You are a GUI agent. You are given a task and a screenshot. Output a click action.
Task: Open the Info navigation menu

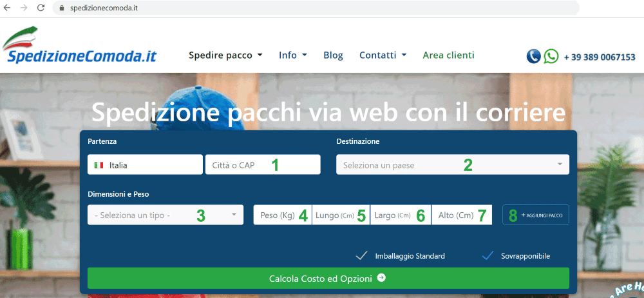point(292,55)
